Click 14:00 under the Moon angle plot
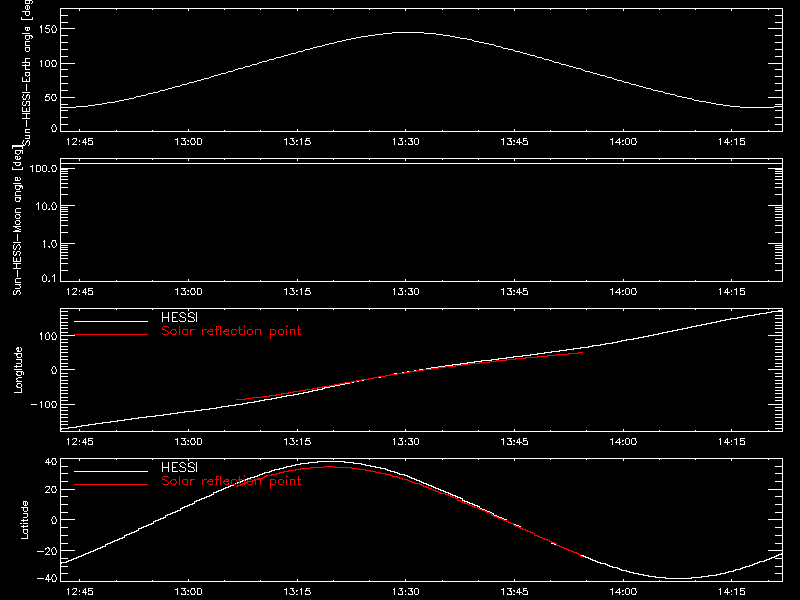This screenshot has width=800, height=600. tap(623, 291)
